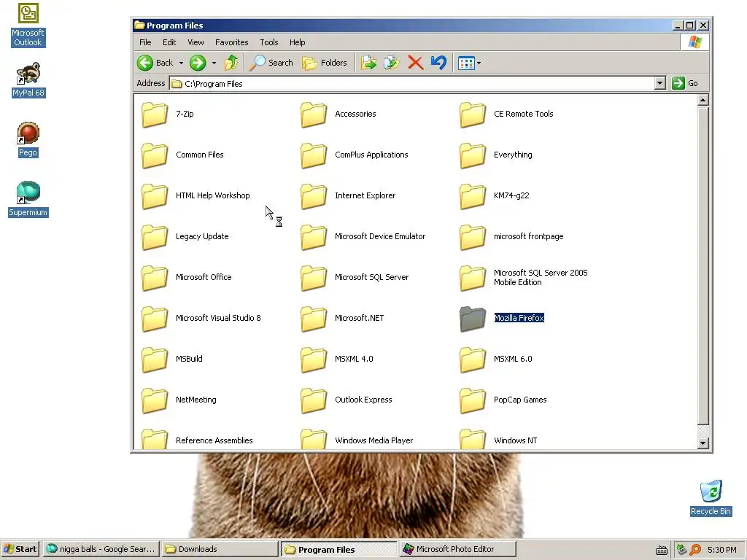The width and height of the screenshot is (747, 560).
Task: Select the Microsoft Office folder icon
Action: pos(155,278)
